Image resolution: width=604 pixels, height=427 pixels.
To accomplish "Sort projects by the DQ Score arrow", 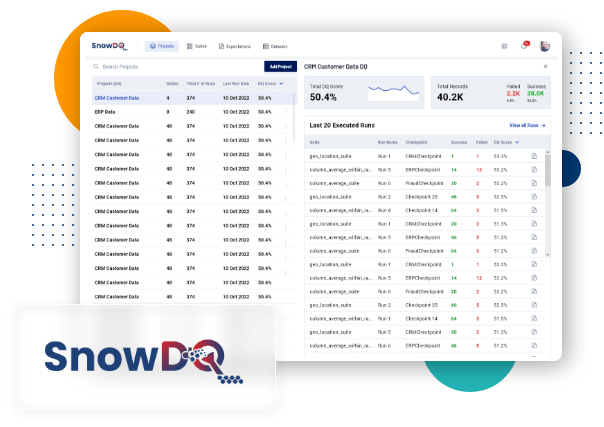I will coord(282,84).
